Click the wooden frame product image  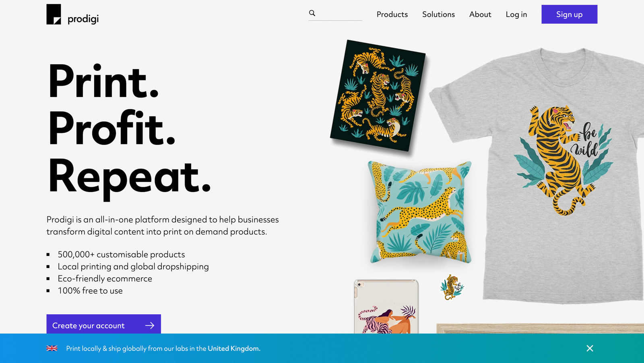540,328
